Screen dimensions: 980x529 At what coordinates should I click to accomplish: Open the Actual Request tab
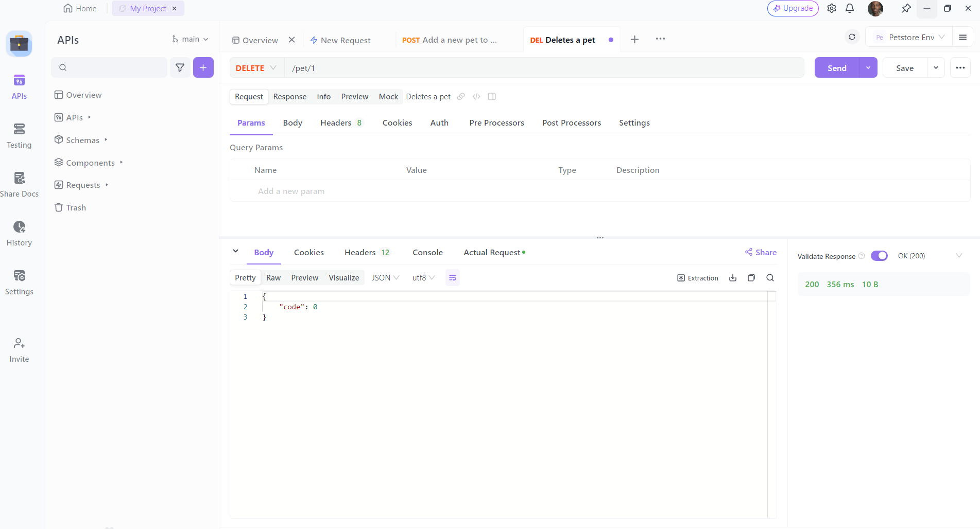click(x=494, y=252)
